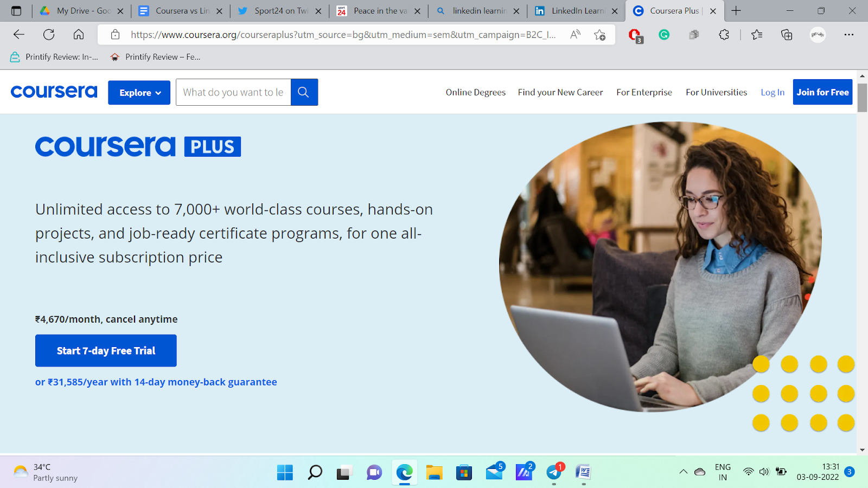Open the tab actions menu icon

[x=16, y=11]
